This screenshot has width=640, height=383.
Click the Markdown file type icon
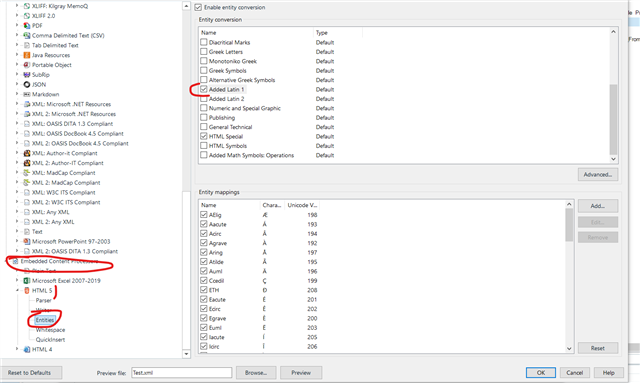pos(27,94)
